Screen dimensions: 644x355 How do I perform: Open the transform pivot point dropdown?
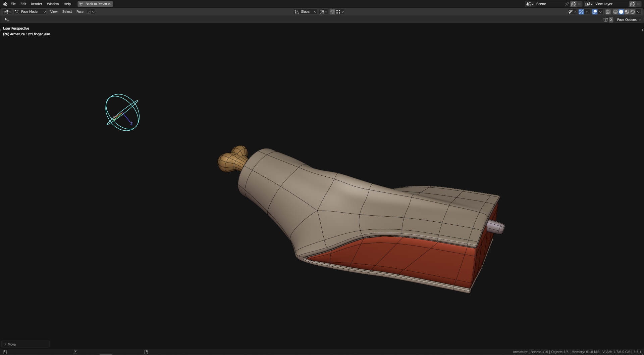323,12
